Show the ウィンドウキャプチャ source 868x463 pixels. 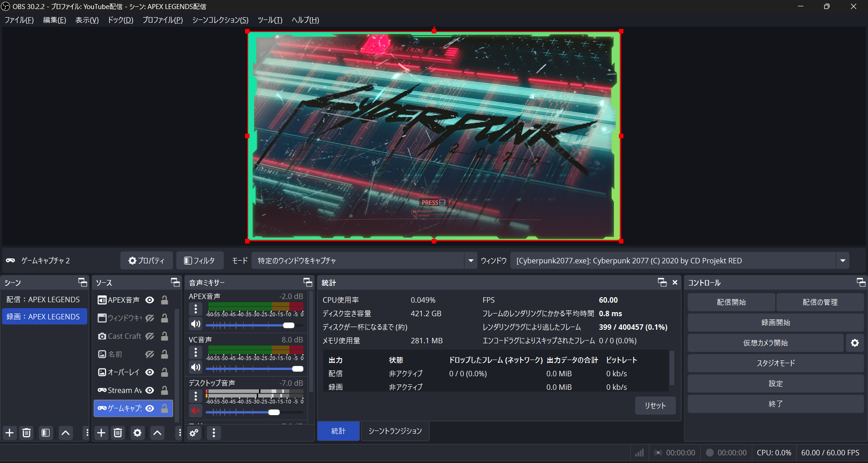coord(150,318)
